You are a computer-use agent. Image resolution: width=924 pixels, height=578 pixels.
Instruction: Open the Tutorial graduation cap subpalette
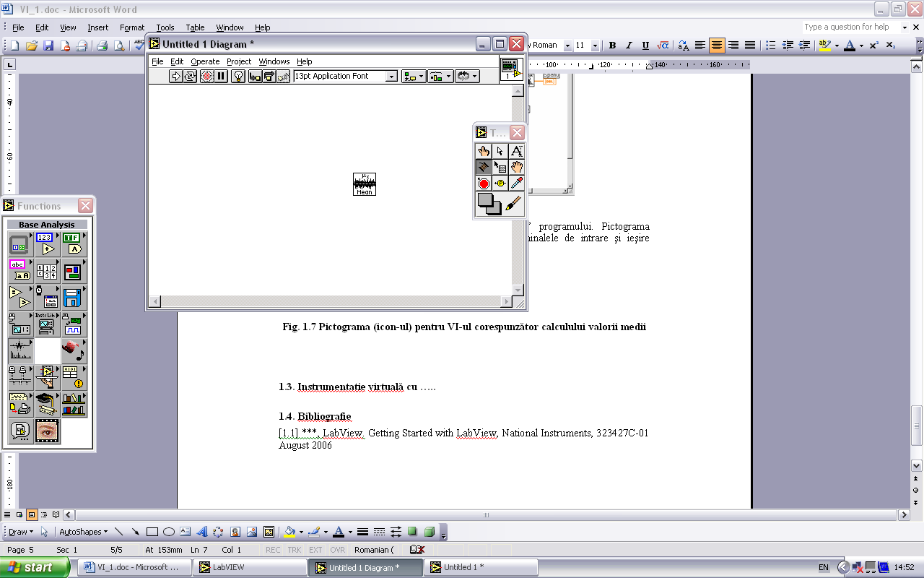point(47,405)
